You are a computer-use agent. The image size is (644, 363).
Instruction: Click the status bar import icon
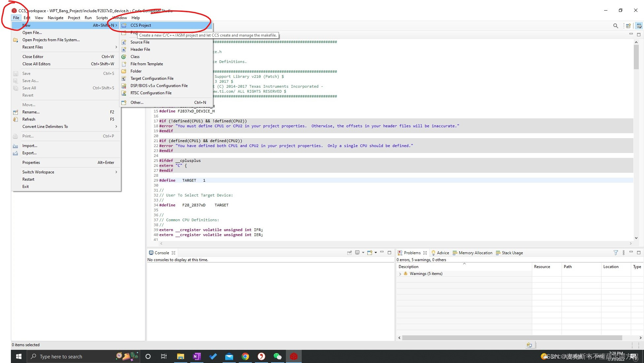coord(529,345)
